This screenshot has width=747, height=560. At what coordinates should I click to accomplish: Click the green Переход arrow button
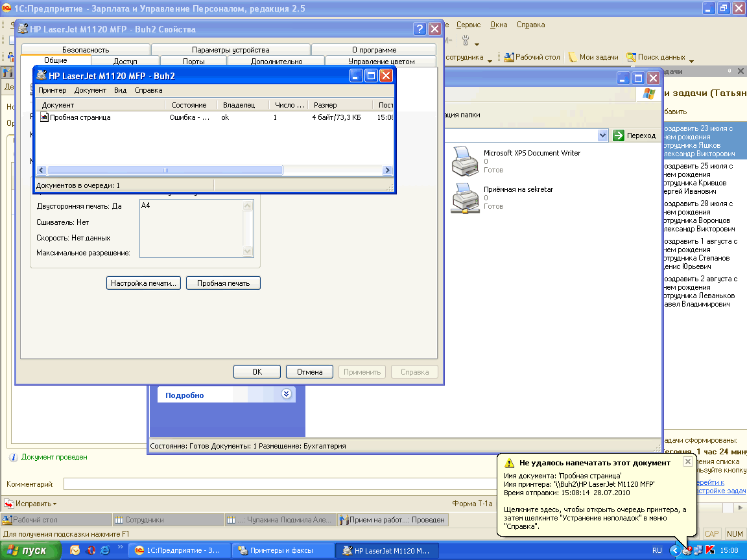pyautogui.click(x=619, y=135)
